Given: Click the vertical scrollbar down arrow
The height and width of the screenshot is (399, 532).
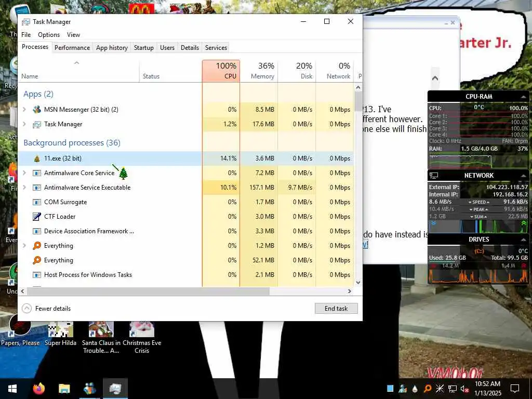Looking at the screenshot, I should click(358, 283).
